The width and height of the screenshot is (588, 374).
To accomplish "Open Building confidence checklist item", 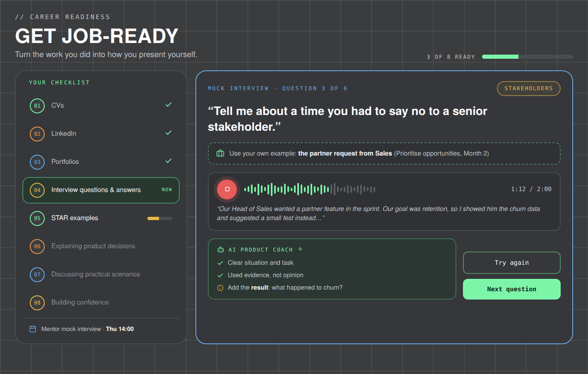I will point(101,302).
